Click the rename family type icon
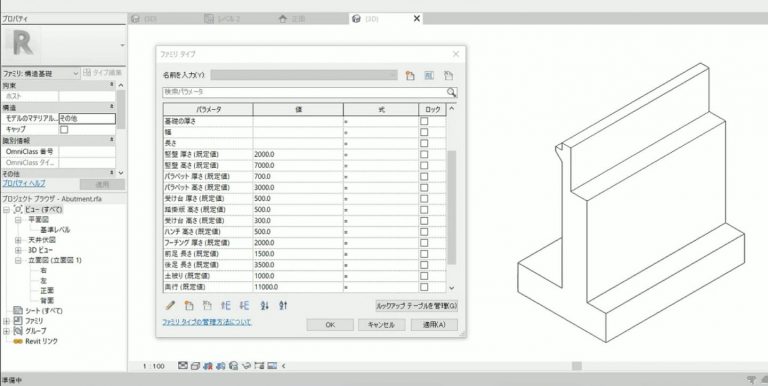 pos(429,75)
